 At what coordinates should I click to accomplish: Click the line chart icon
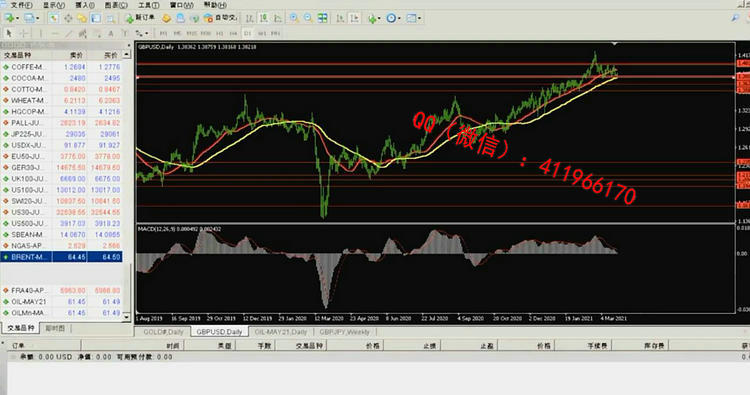coord(278,18)
